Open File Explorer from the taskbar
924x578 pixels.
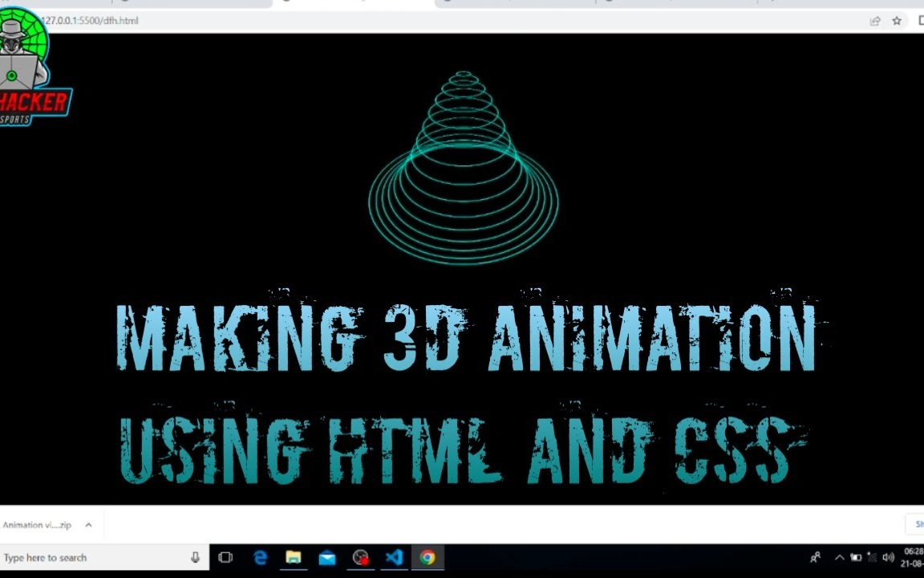coord(293,557)
